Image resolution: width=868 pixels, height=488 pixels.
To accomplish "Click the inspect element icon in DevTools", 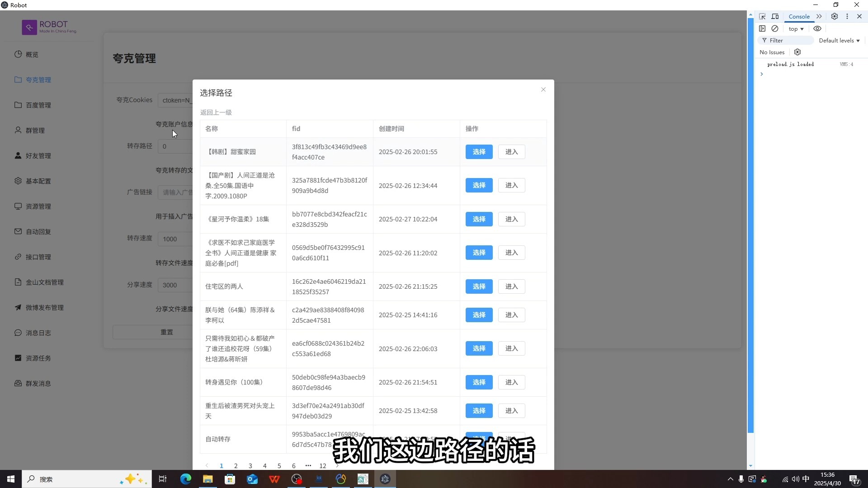I will (763, 16).
